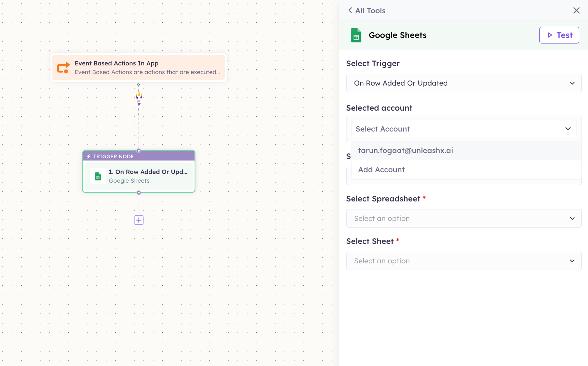
Task: Click the lightning bolt icon on Trigger Node
Action: (x=89, y=156)
